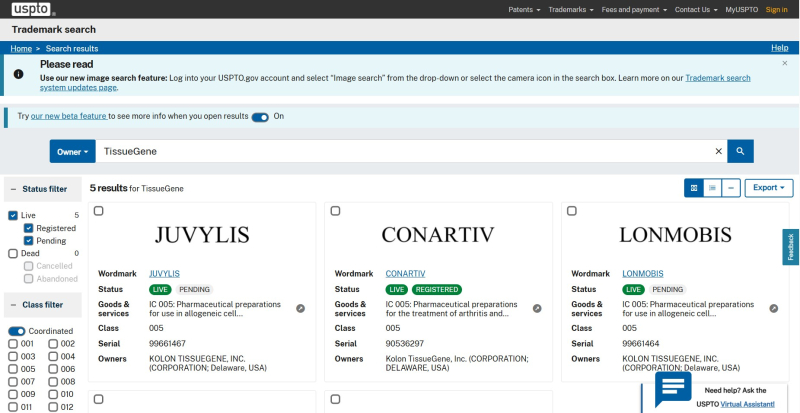Screen dimensions: 800x413
Task: Check the Dead status filter
Action: point(13,253)
